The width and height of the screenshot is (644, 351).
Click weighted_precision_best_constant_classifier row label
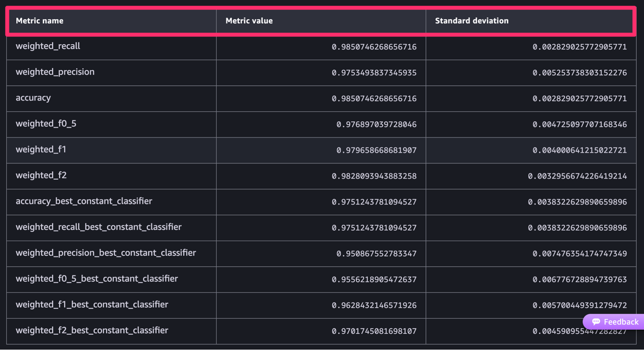[106, 253]
